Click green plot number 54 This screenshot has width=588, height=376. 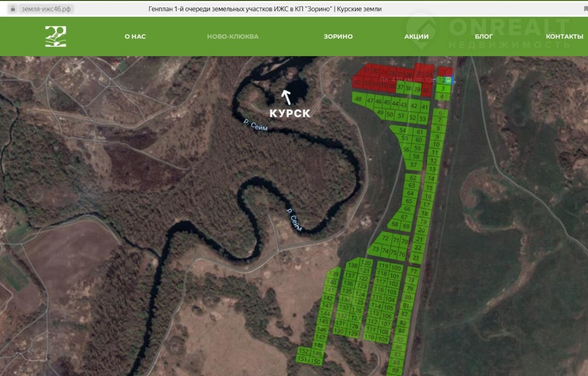click(402, 130)
